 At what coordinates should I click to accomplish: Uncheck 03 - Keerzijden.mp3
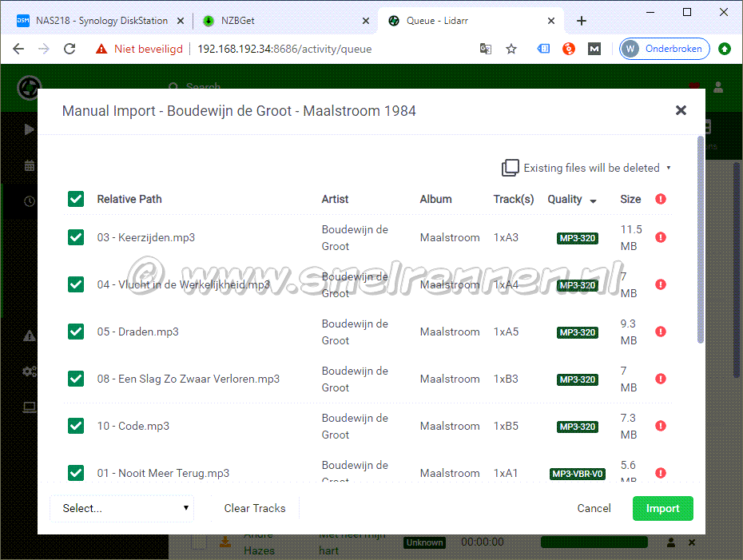click(x=76, y=237)
